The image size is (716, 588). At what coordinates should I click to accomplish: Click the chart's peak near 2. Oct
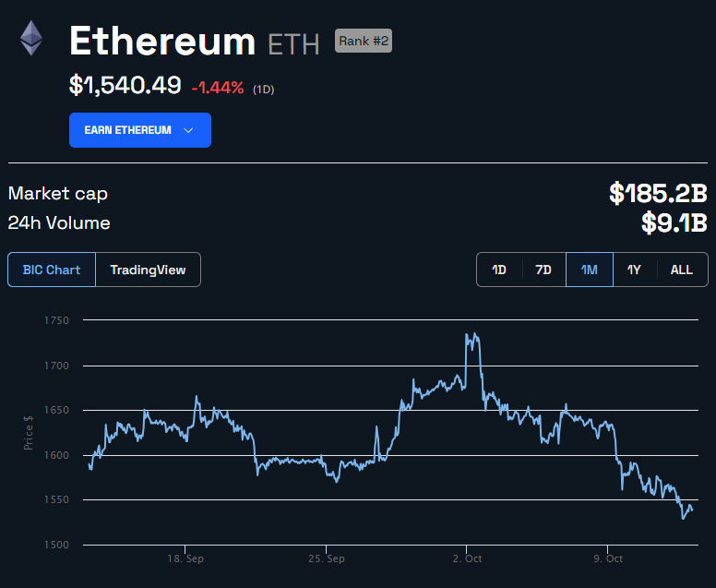(471, 335)
